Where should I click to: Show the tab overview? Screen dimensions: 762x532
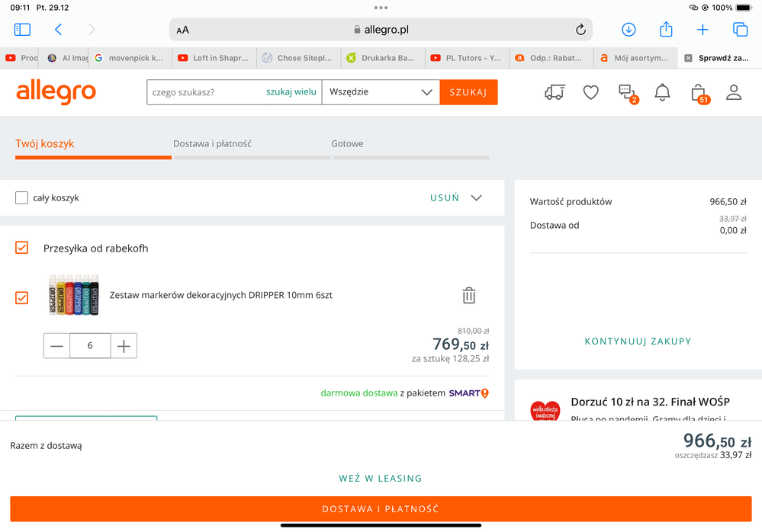[x=740, y=30]
